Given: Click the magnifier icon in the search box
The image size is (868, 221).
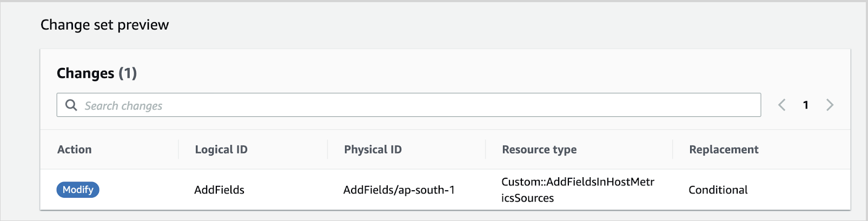Looking at the screenshot, I should point(71,105).
